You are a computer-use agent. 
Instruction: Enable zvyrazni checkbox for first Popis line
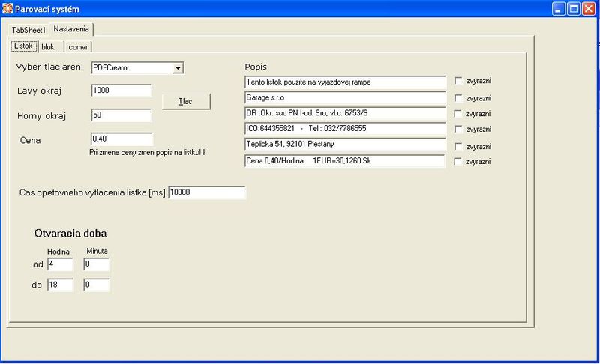point(458,81)
